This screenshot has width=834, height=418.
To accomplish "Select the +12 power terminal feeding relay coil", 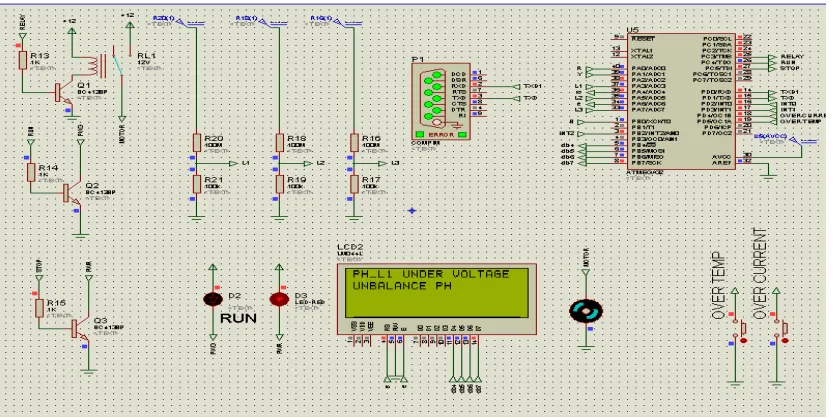I will click(x=71, y=31).
